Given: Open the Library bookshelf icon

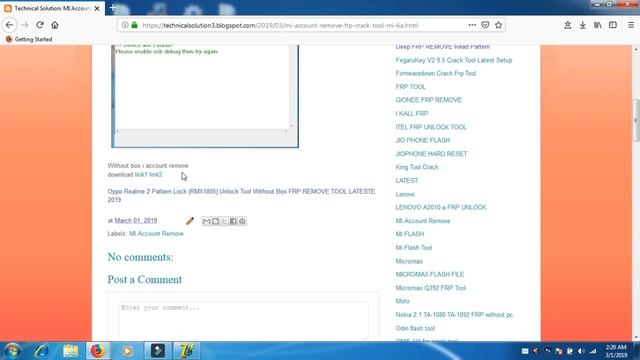Looking at the screenshot, I should click(598, 25).
